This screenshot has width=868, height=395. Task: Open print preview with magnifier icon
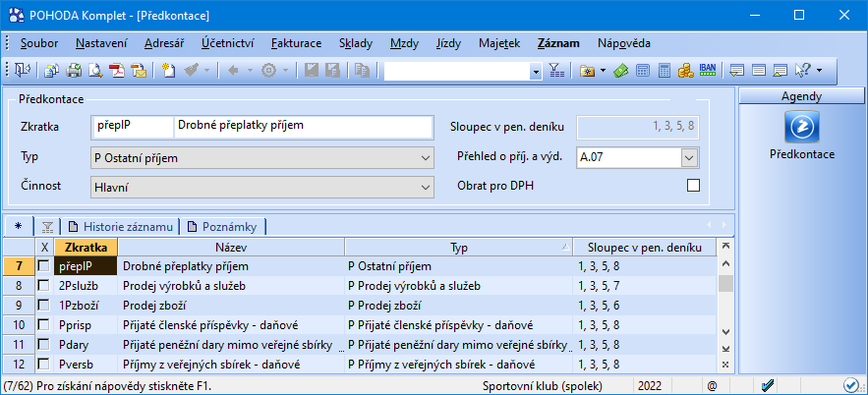95,71
